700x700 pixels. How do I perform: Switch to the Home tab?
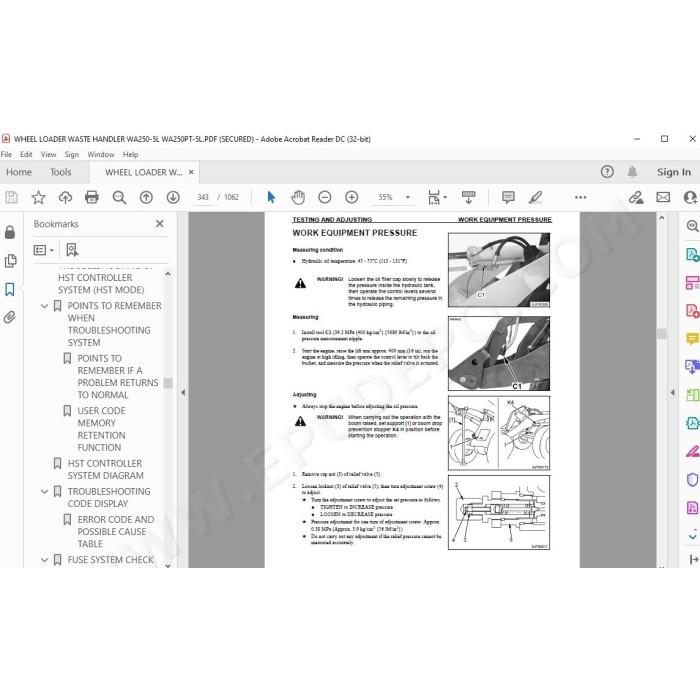(x=19, y=172)
